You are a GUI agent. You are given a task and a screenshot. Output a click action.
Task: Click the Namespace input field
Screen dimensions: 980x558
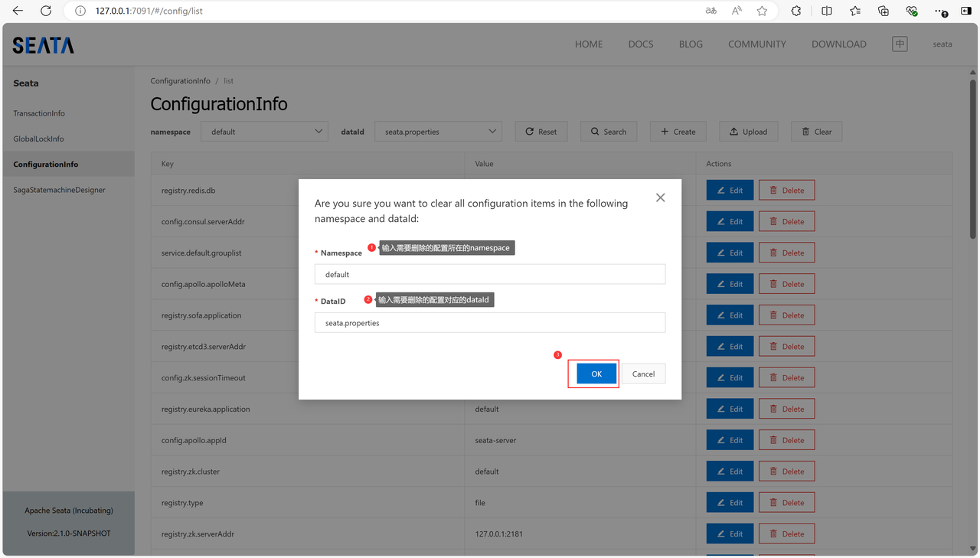(x=490, y=274)
